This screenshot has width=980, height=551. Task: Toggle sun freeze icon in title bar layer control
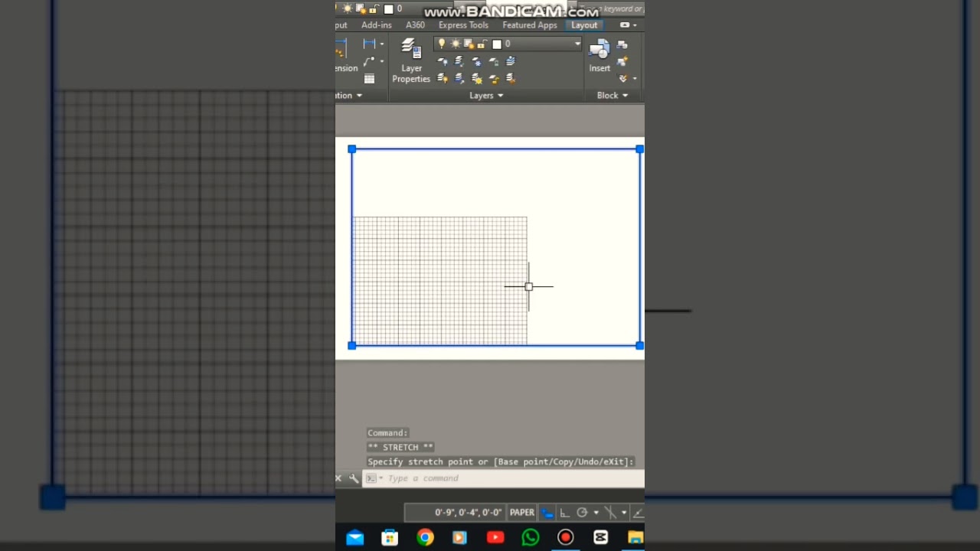pyautogui.click(x=348, y=8)
